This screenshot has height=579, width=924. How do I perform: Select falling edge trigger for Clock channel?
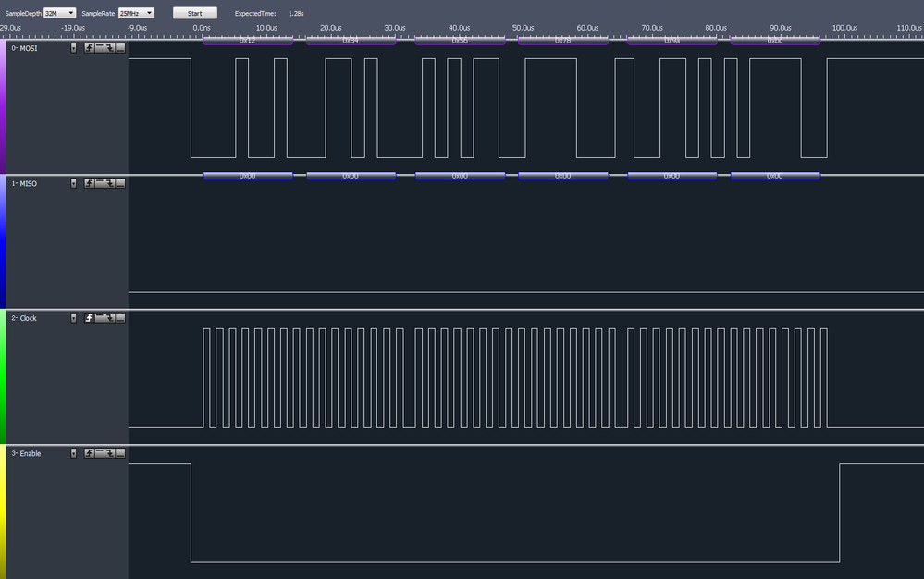click(x=110, y=318)
